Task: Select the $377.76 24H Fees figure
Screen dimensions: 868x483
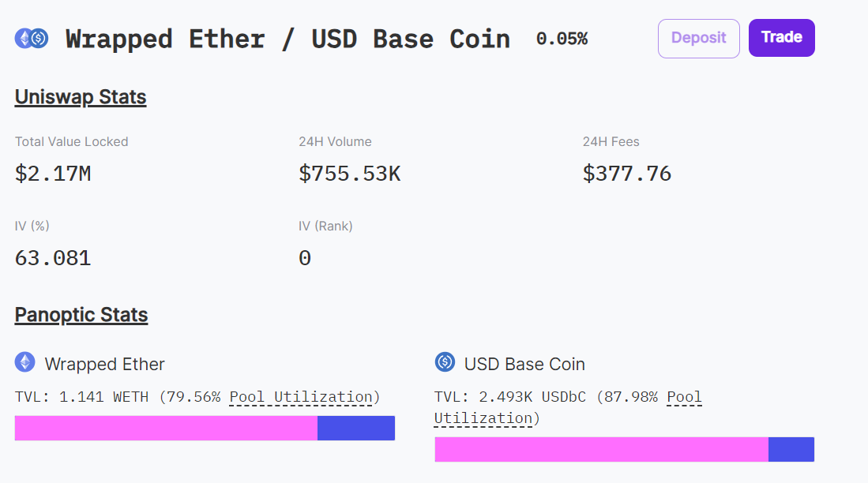Action: [x=627, y=174]
